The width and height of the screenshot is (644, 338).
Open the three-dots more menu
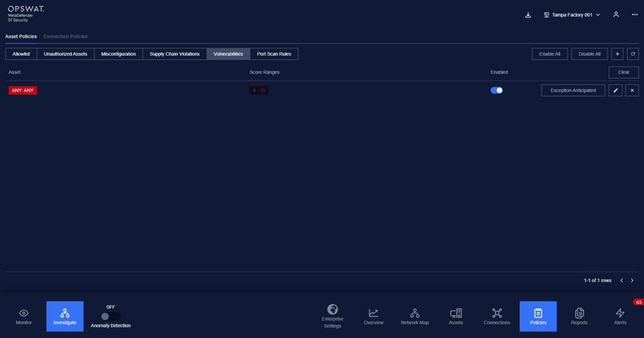click(635, 14)
